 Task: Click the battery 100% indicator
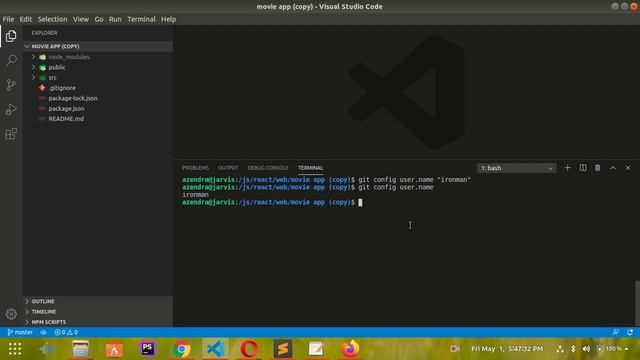(611, 349)
